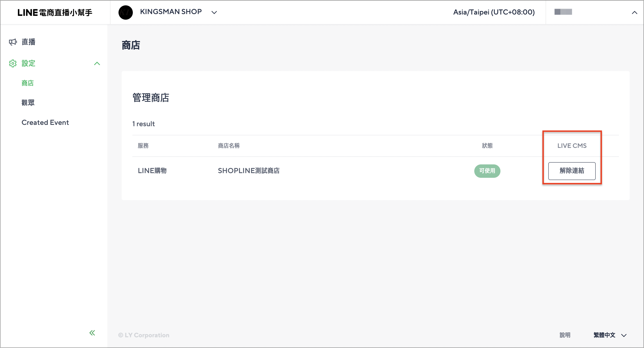Open the 繁體中文 language dropdown
Viewport: 644px width, 348px height.
tap(610, 335)
